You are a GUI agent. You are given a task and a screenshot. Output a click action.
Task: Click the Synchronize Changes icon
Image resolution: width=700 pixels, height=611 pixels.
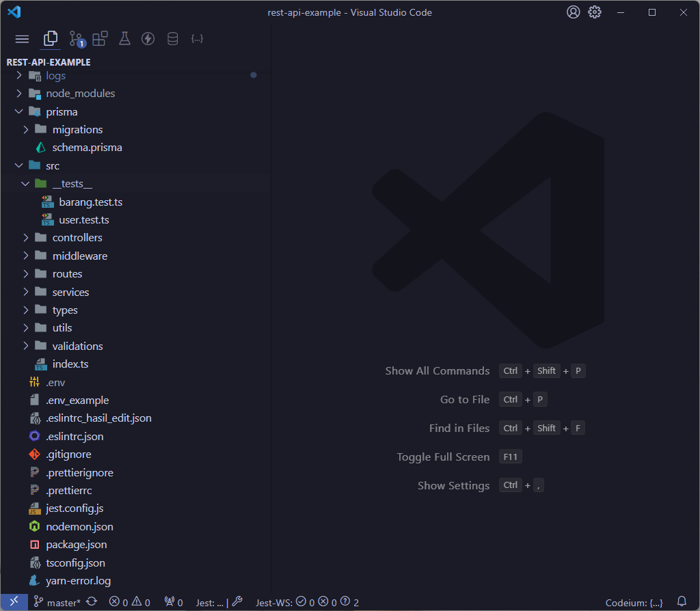(x=92, y=602)
